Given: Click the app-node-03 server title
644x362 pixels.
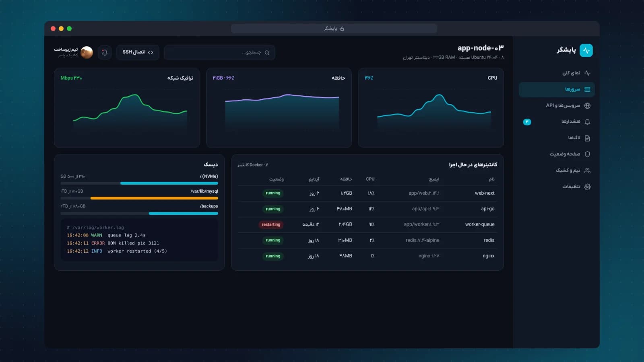Looking at the screenshot, I should click(481, 48).
